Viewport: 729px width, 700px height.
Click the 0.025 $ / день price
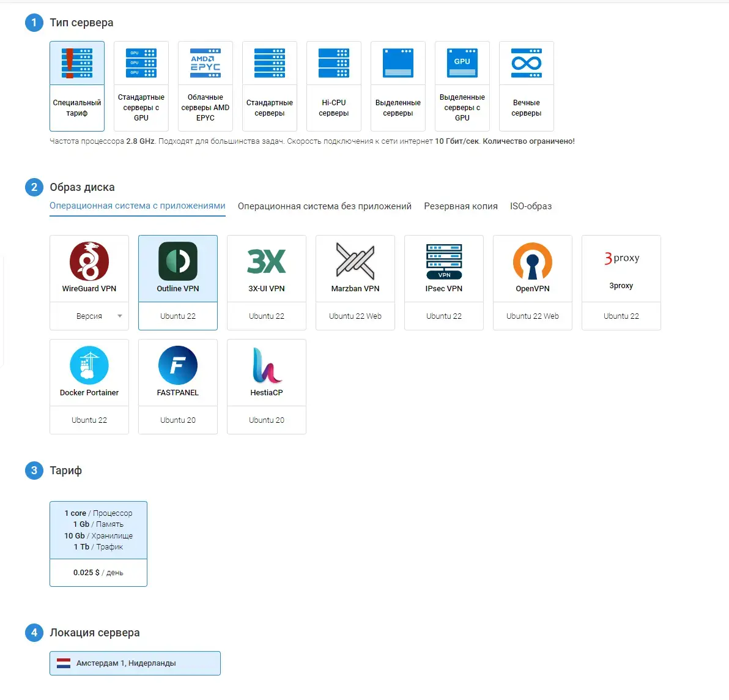pyautogui.click(x=98, y=573)
